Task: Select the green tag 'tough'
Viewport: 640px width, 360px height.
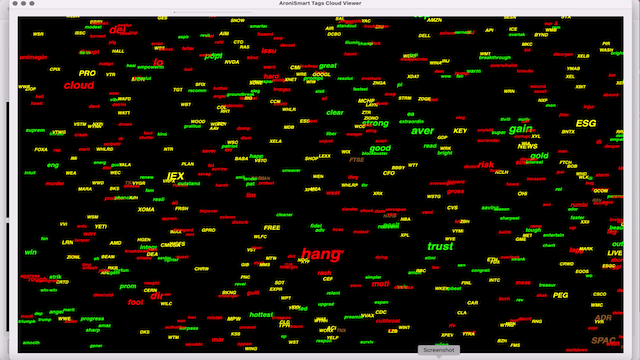Action: click(533, 230)
